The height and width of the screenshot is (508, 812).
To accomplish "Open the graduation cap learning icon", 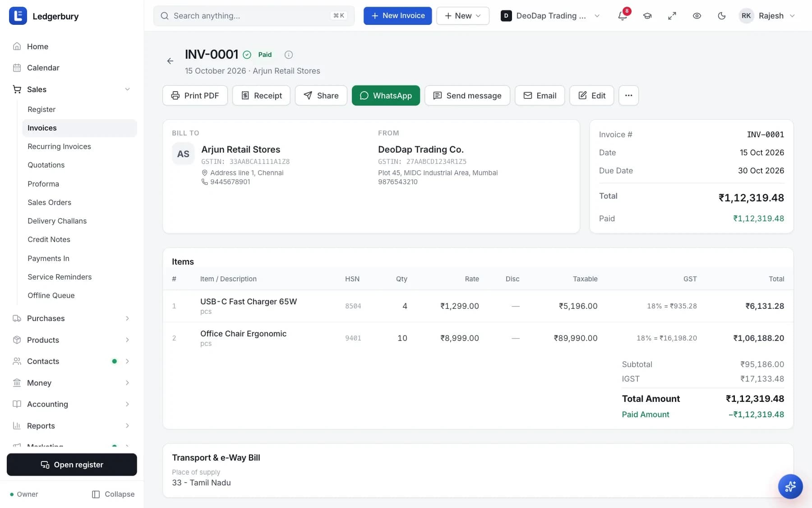I will point(647,16).
